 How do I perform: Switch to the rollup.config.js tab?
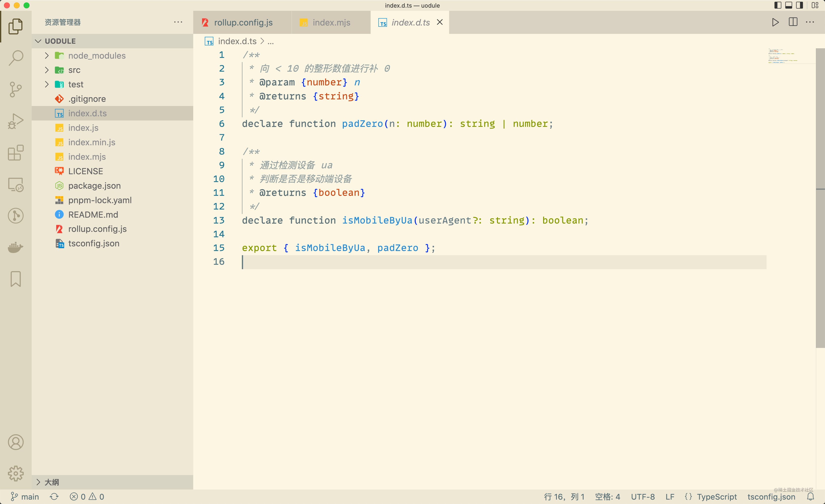tap(243, 22)
